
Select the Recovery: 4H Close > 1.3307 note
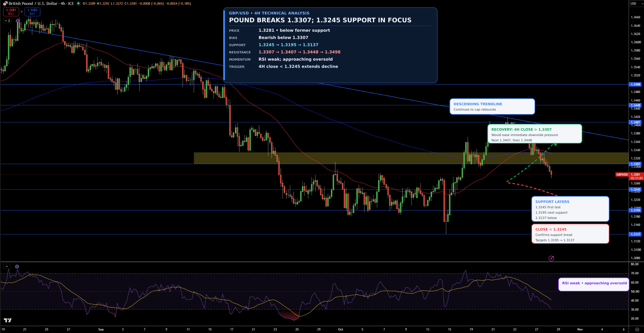[x=535, y=134]
